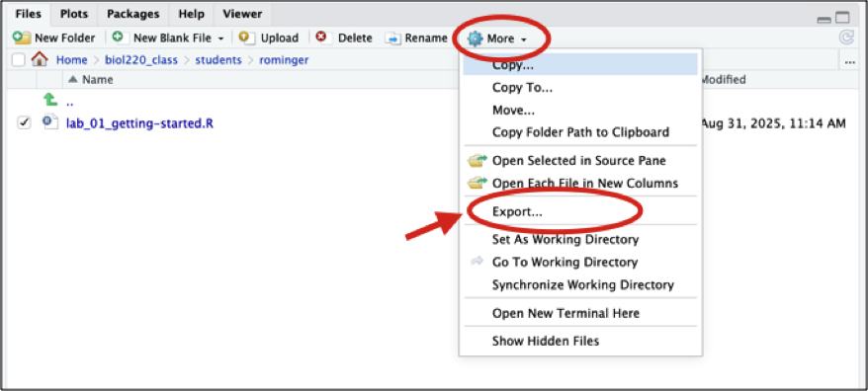Viewport: 868px width, 391px height.
Task: Select Copy To... from the More menu
Action: click(580, 87)
